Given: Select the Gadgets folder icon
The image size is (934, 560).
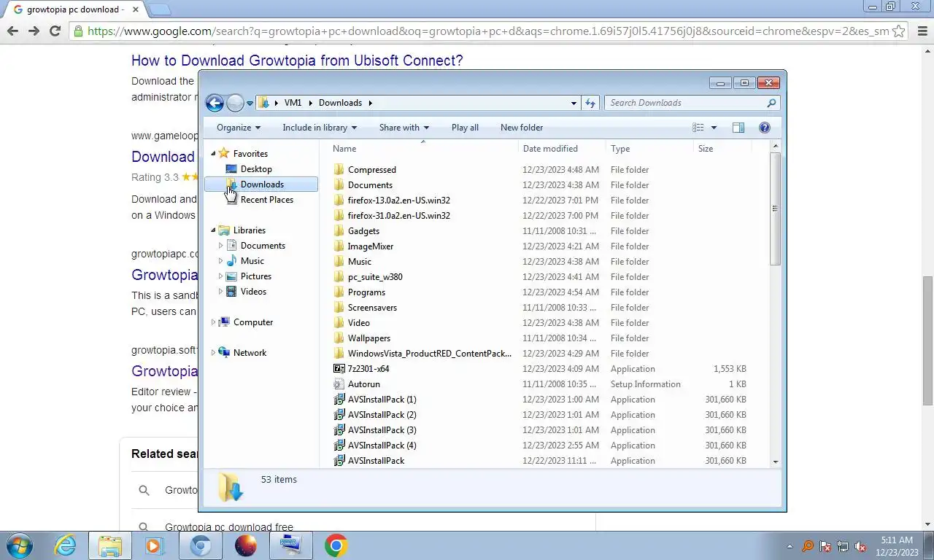Looking at the screenshot, I should click(339, 231).
